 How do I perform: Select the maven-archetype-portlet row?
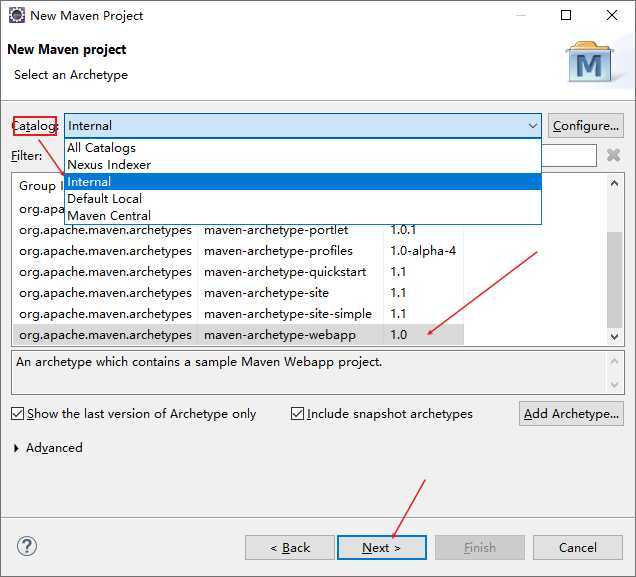coord(238,230)
